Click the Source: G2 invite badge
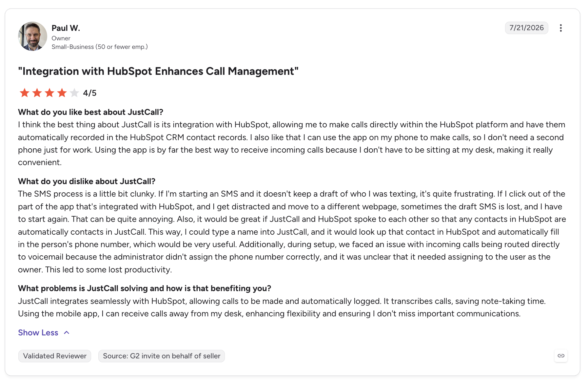The image size is (588, 382). point(162,356)
